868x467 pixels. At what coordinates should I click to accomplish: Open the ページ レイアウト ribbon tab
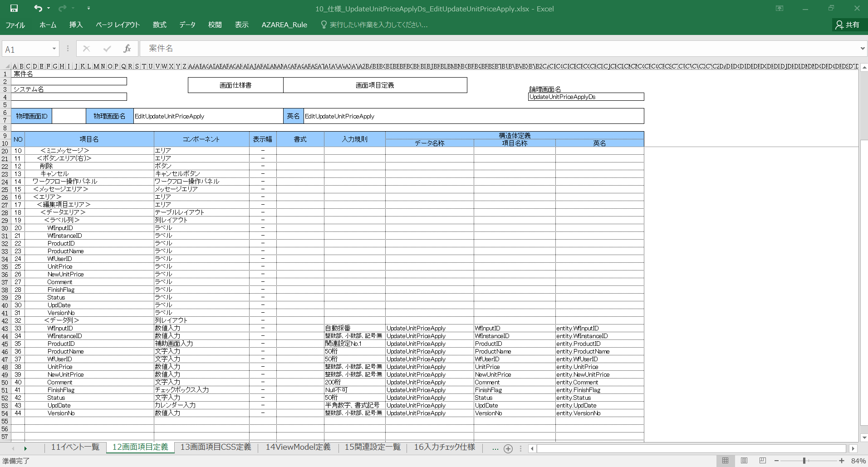tap(118, 25)
